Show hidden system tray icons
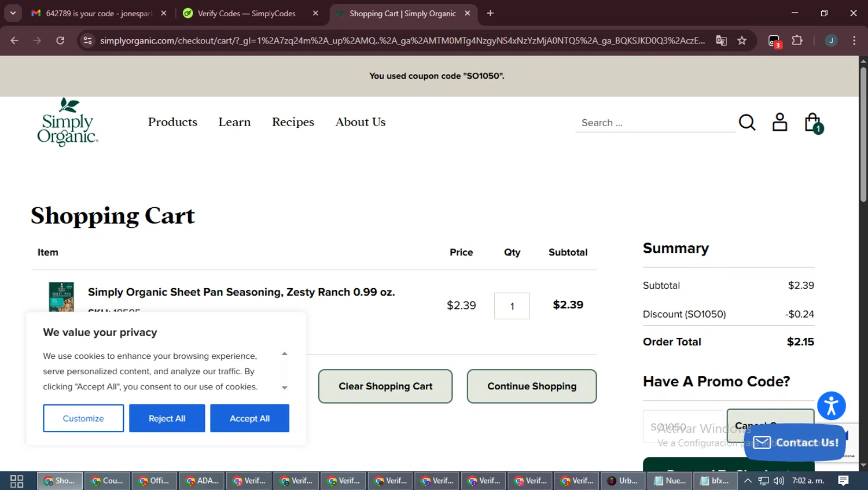Image resolution: width=868 pixels, height=490 pixels. point(748,481)
